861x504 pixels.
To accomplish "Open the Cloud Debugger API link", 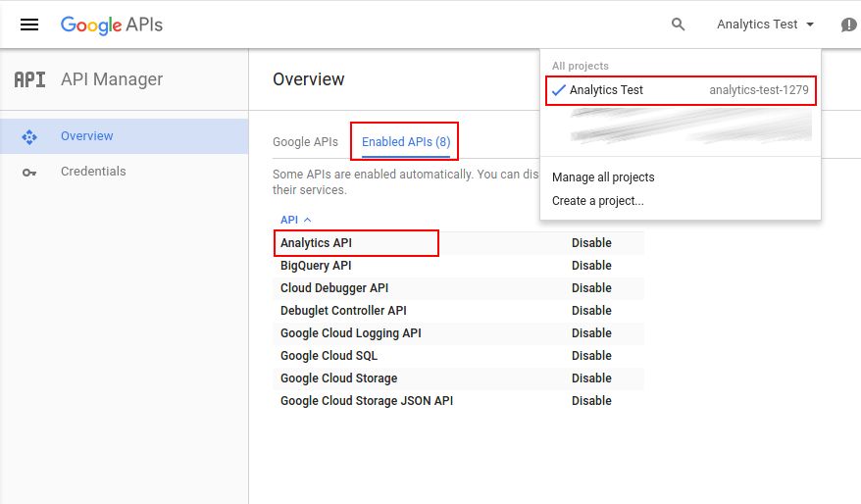I will click(x=334, y=287).
